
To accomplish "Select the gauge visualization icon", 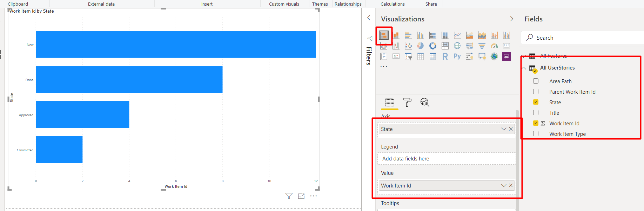I will 494,46.
